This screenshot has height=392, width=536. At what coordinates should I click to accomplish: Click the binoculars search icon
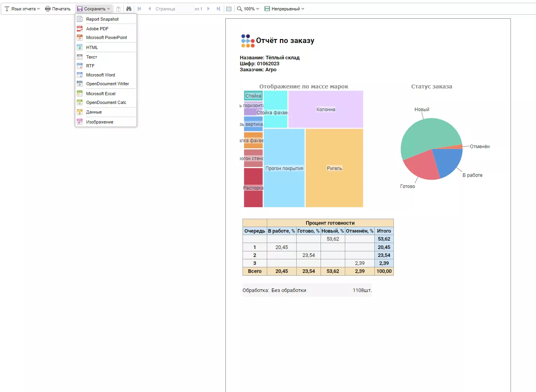coord(129,9)
